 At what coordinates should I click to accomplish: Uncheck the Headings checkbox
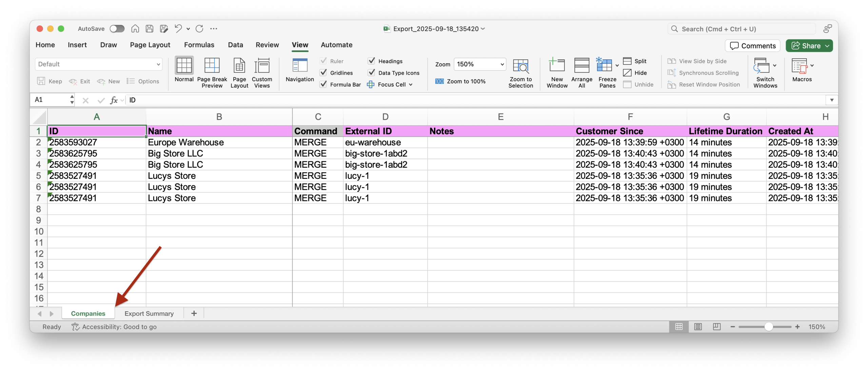point(372,61)
